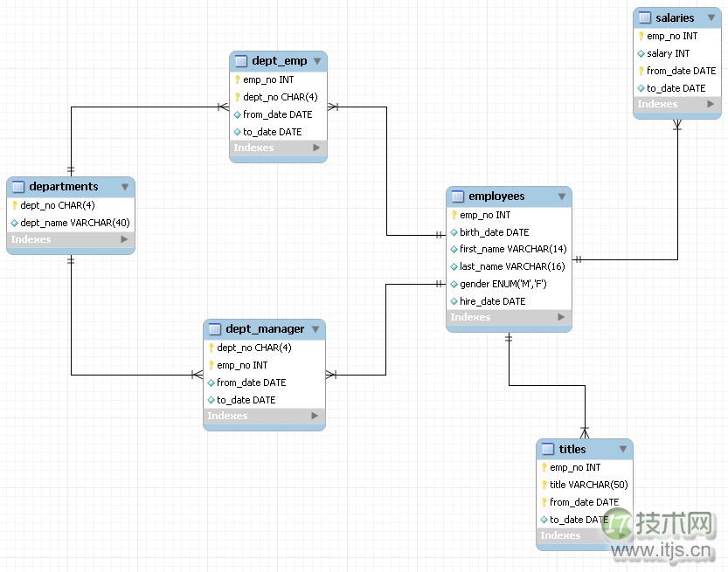Screen dimensions: 728x572
Task: Select from_date DATE column in titles
Action: pos(584,502)
